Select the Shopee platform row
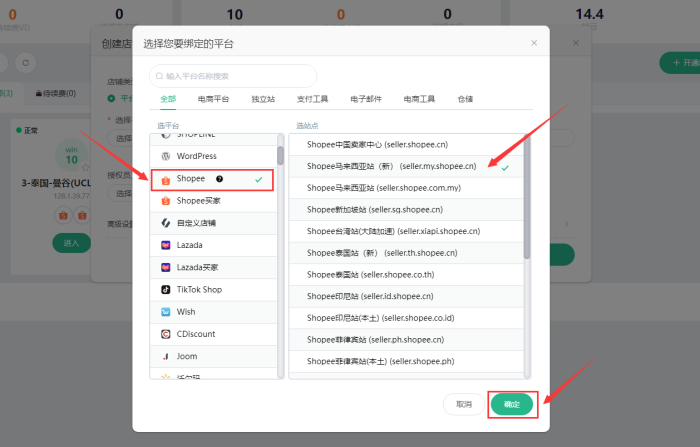700x447 pixels. coord(212,180)
